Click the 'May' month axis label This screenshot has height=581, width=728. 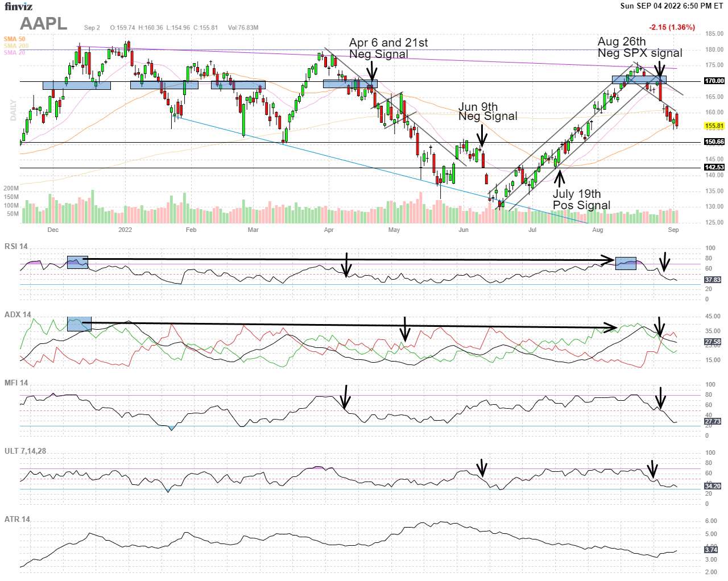[x=394, y=230]
